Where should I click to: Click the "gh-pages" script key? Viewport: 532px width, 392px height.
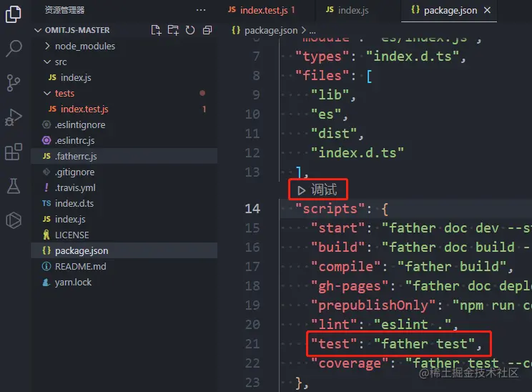pos(350,285)
